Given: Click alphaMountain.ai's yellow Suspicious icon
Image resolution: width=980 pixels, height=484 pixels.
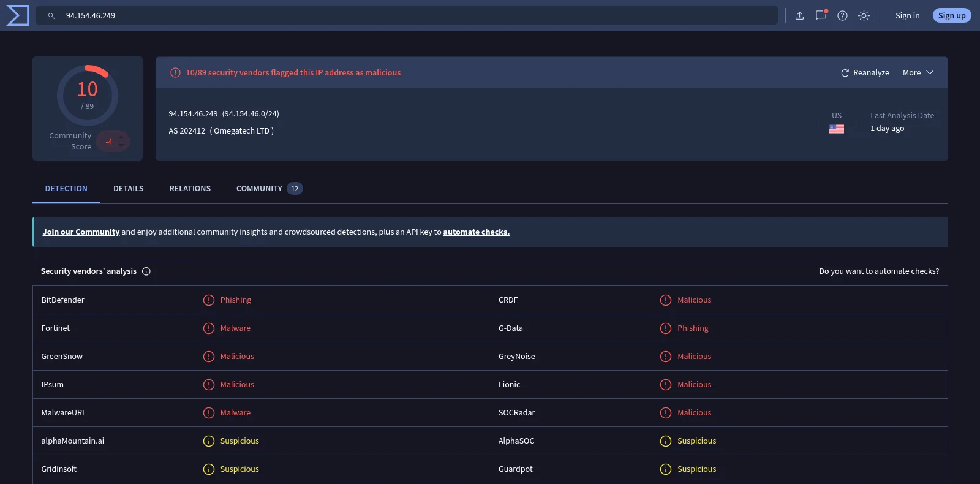Looking at the screenshot, I should click(209, 441).
